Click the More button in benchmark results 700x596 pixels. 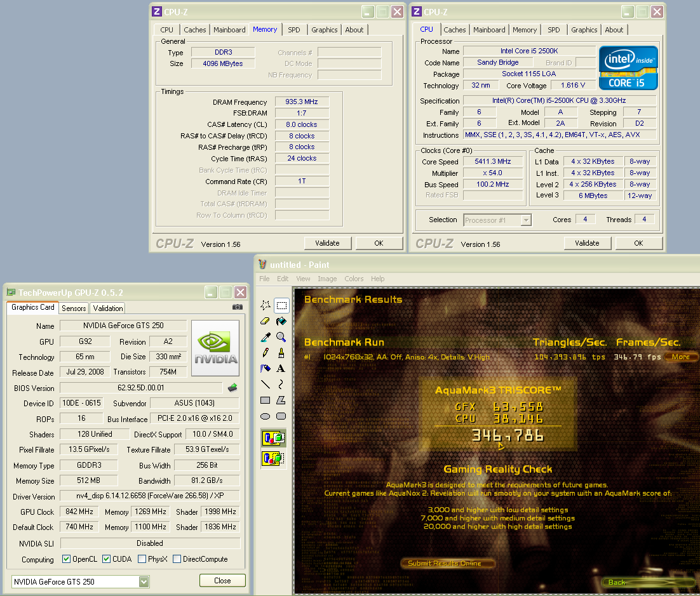[x=681, y=357]
